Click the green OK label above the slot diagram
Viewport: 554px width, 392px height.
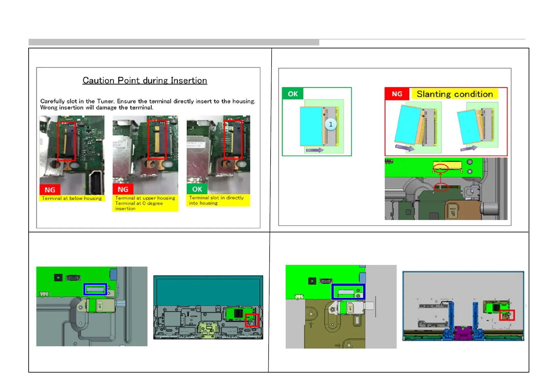click(293, 94)
